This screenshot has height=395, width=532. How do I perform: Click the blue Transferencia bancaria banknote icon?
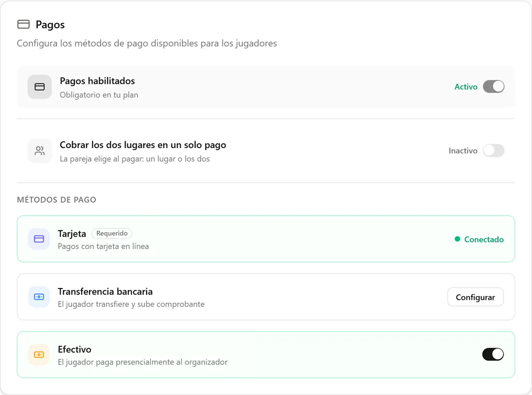coord(39,297)
